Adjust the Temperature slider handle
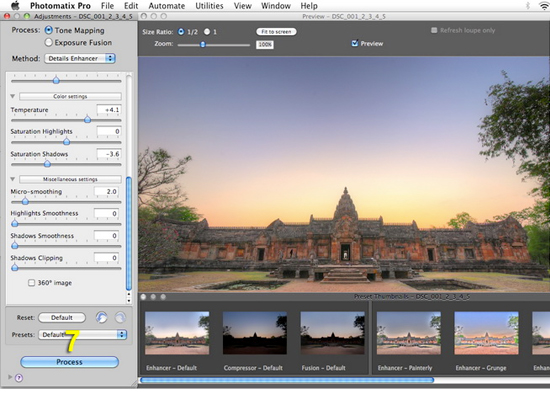The image size is (550, 394). [87, 119]
